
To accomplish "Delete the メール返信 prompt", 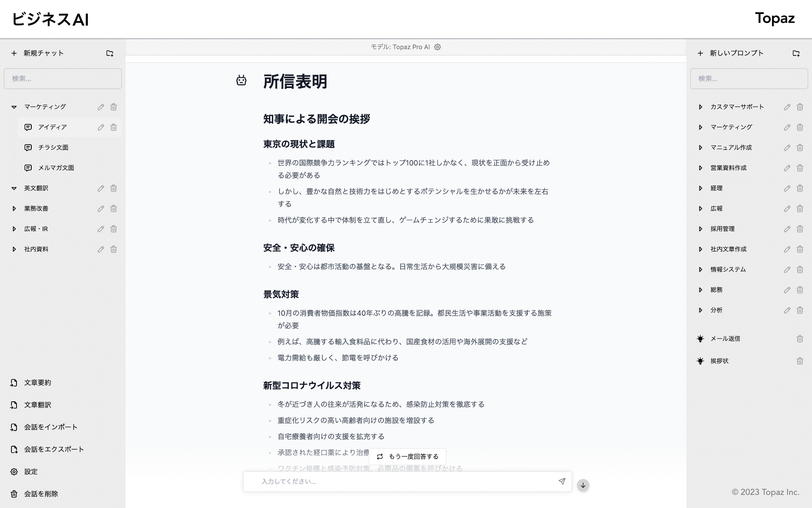I will click(799, 339).
